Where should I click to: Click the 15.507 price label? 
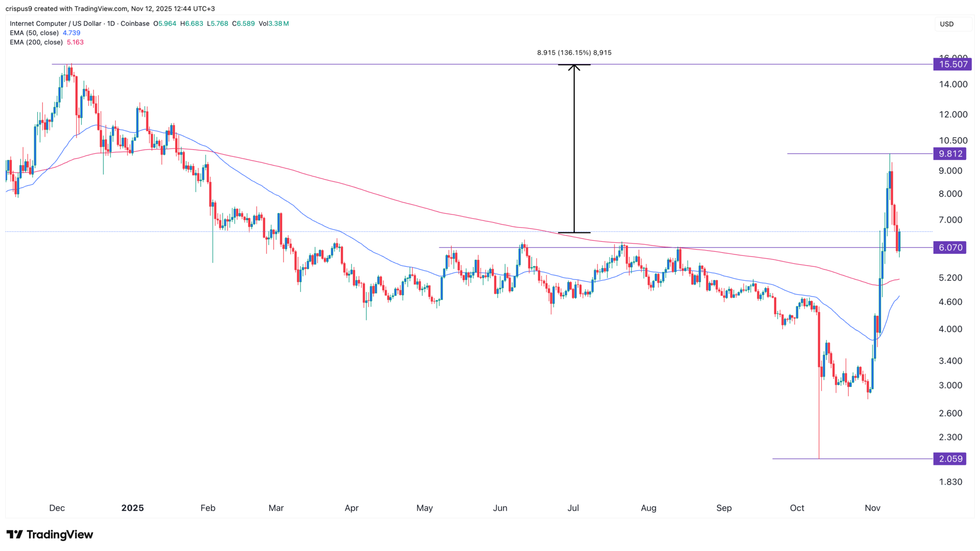[952, 64]
